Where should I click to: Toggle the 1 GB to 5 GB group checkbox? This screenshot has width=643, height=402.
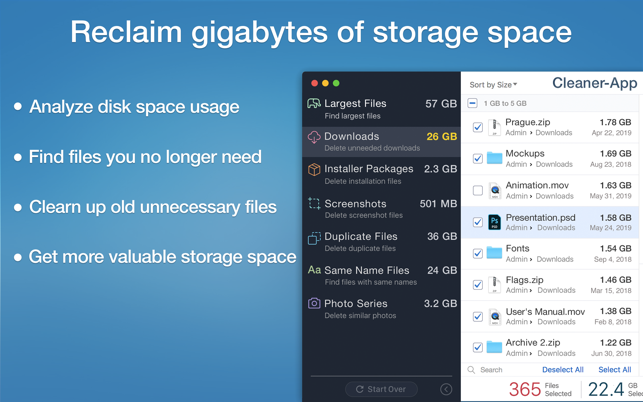point(473,103)
